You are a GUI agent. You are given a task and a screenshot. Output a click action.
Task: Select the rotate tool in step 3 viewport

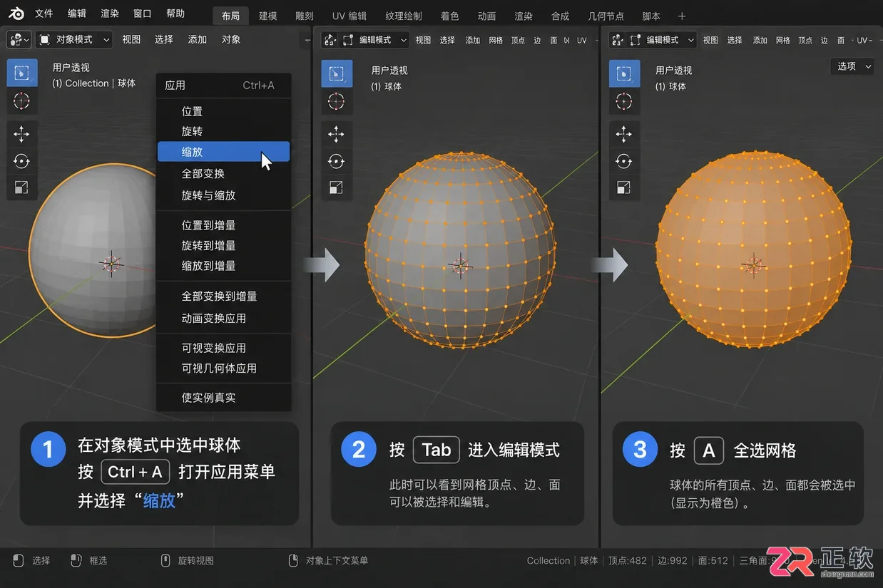623,160
